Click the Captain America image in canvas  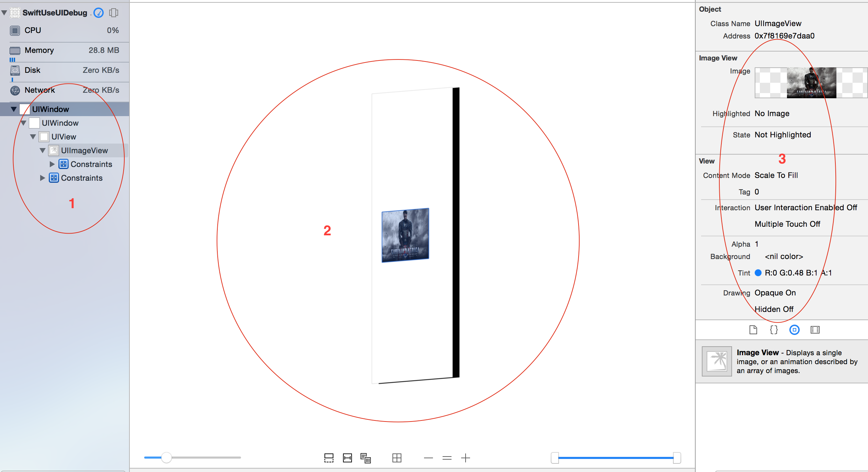click(405, 235)
